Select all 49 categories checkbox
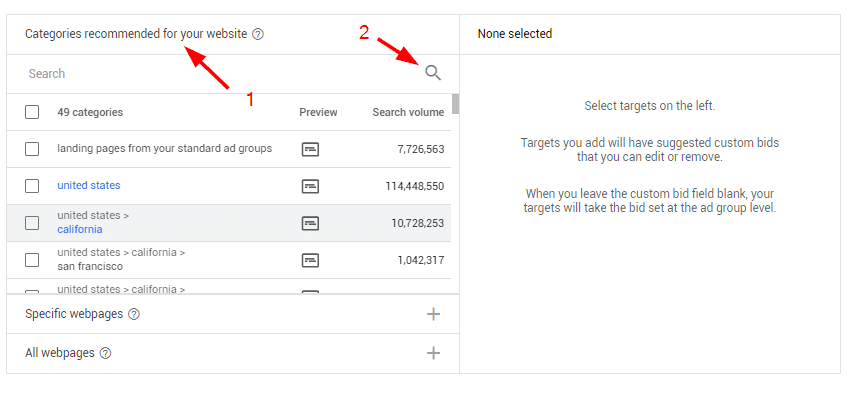Image resolution: width=849 pixels, height=394 pixels. point(32,112)
